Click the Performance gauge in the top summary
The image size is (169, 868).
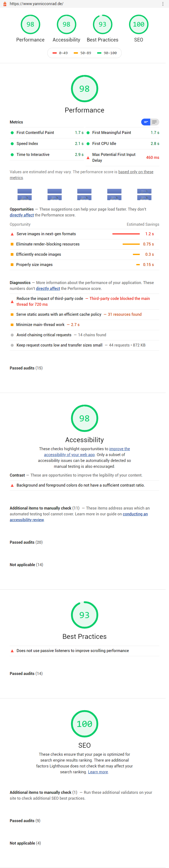(x=30, y=24)
